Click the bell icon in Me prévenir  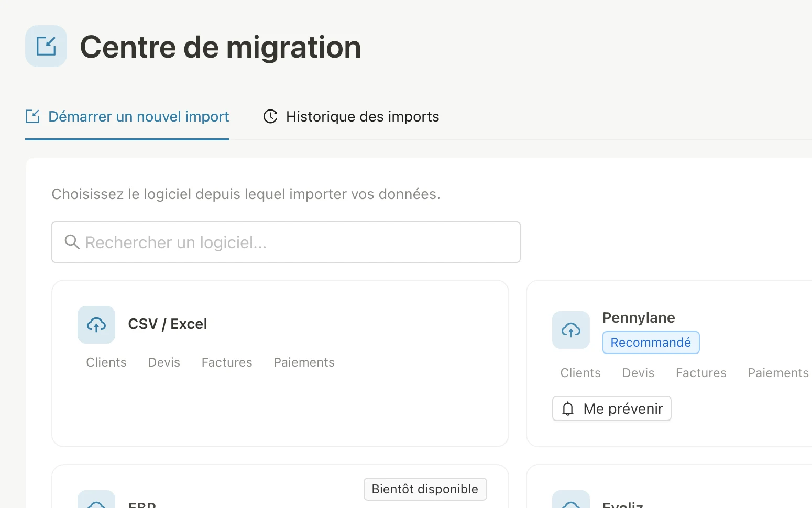click(x=568, y=408)
